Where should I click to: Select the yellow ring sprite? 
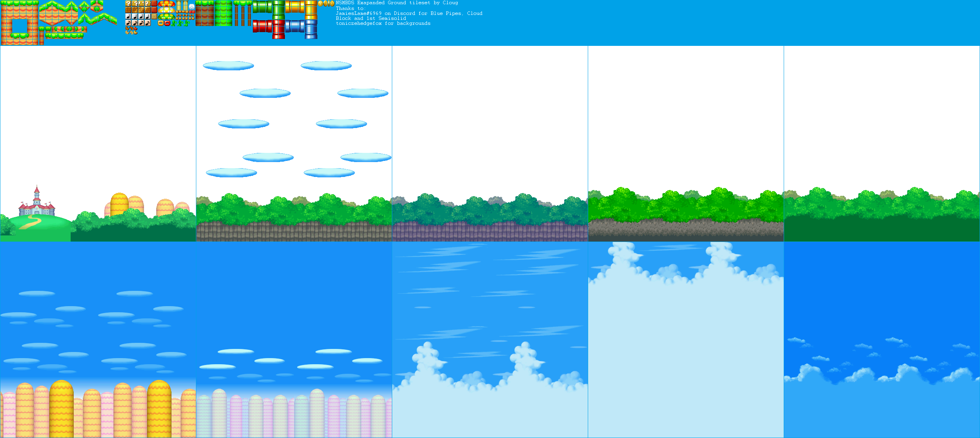(161, 23)
